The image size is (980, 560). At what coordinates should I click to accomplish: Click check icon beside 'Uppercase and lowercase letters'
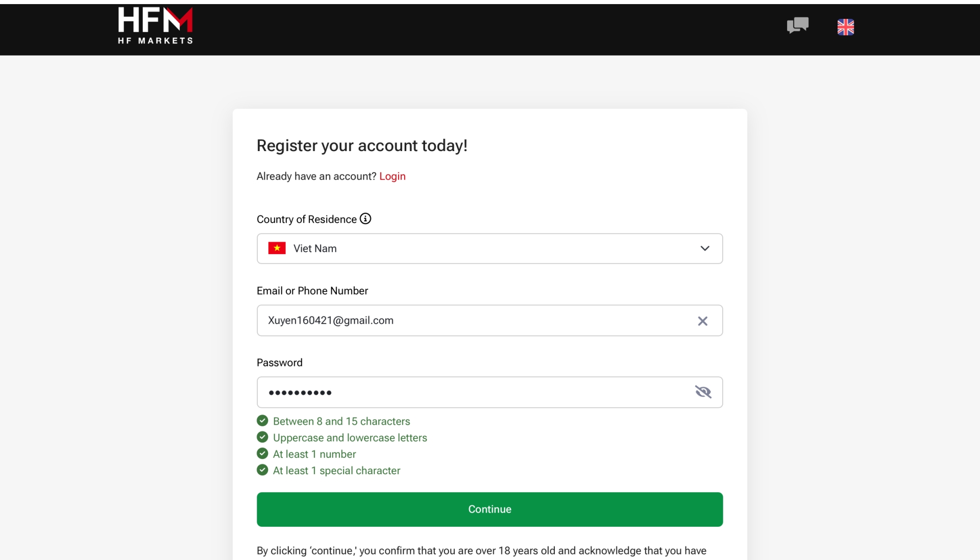tap(262, 437)
